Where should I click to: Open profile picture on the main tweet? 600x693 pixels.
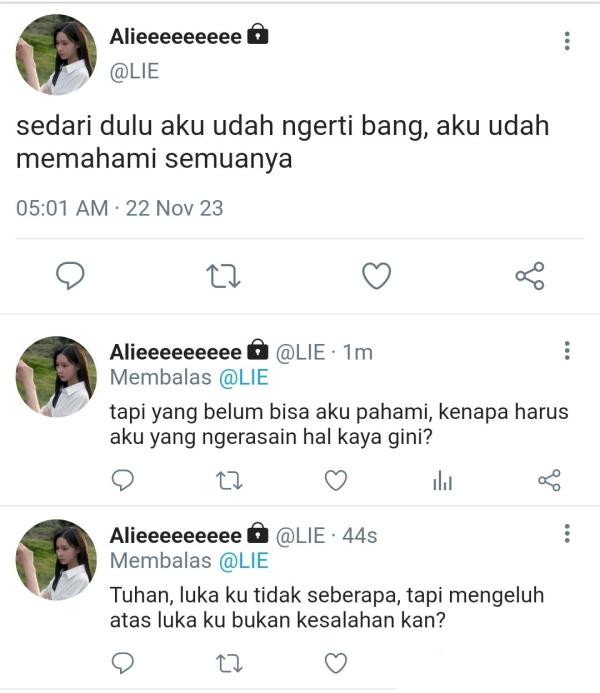(56, 54)
